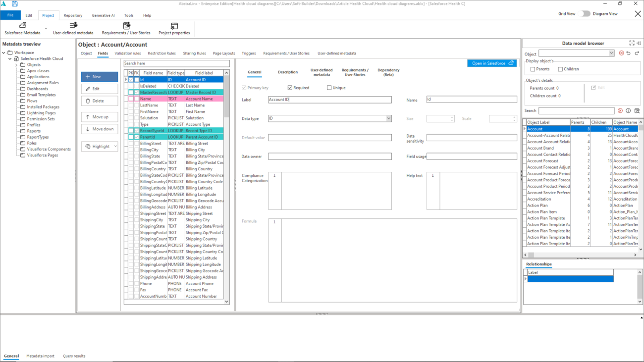Maximize the Data model browser panel
The height and width of the screenshot is (362, 644).
[631, 43]
